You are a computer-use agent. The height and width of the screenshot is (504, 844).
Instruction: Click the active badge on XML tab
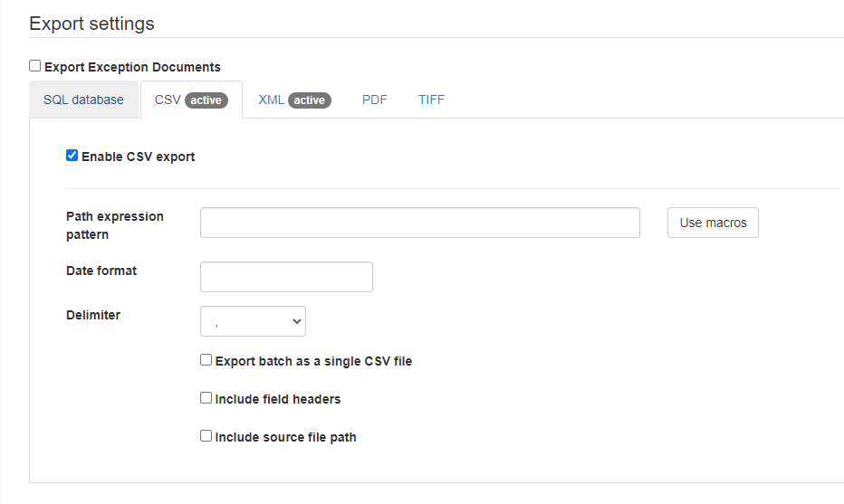[310, 100]
